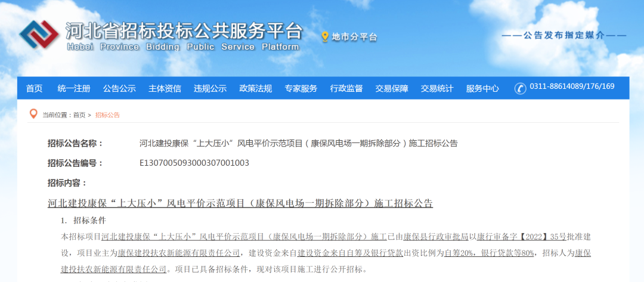This screenshot has height=282, width=644.
Task: Open the 交易统计 menu item
Action: pos(437,88)
